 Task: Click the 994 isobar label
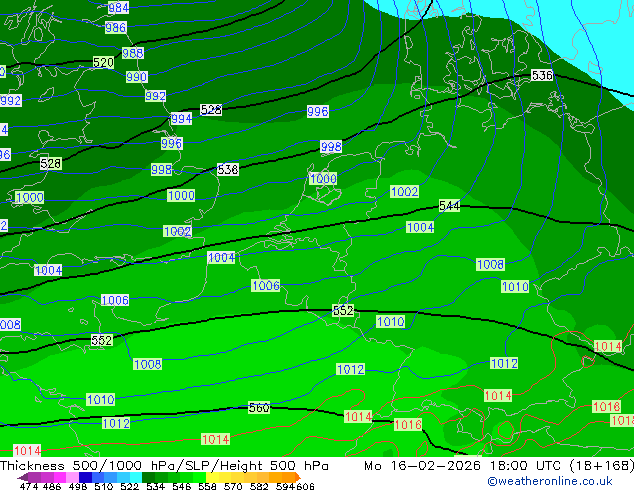click(x=182, y=118)
